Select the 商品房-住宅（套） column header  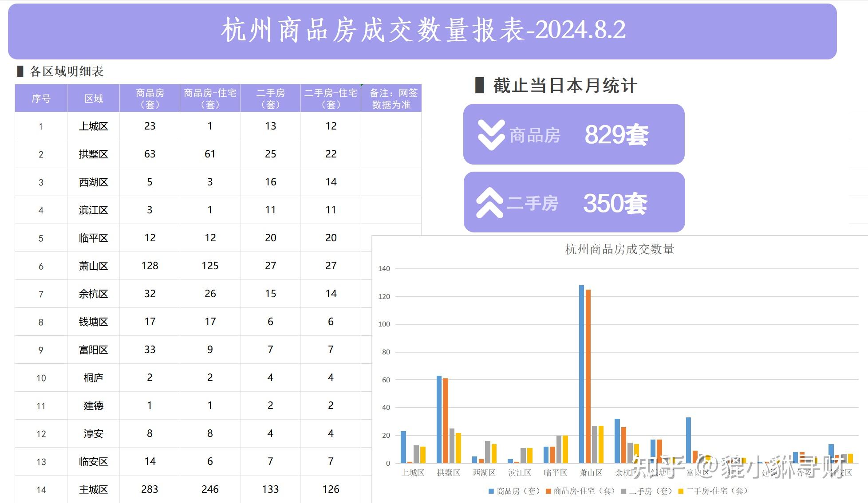(210, 98)
